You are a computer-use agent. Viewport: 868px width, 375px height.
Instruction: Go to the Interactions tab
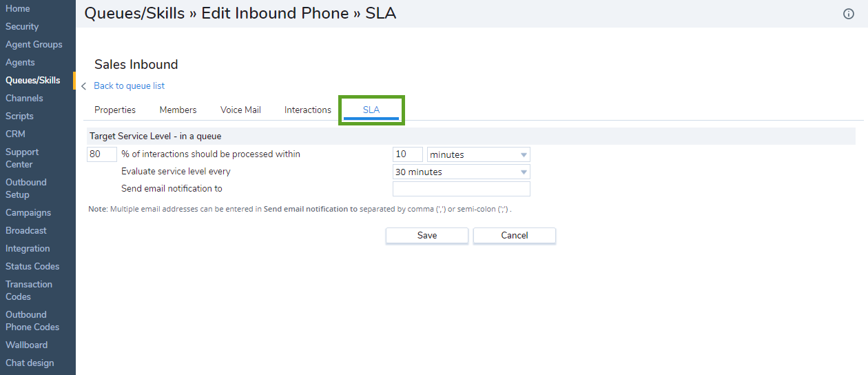(x=308, y=110)
